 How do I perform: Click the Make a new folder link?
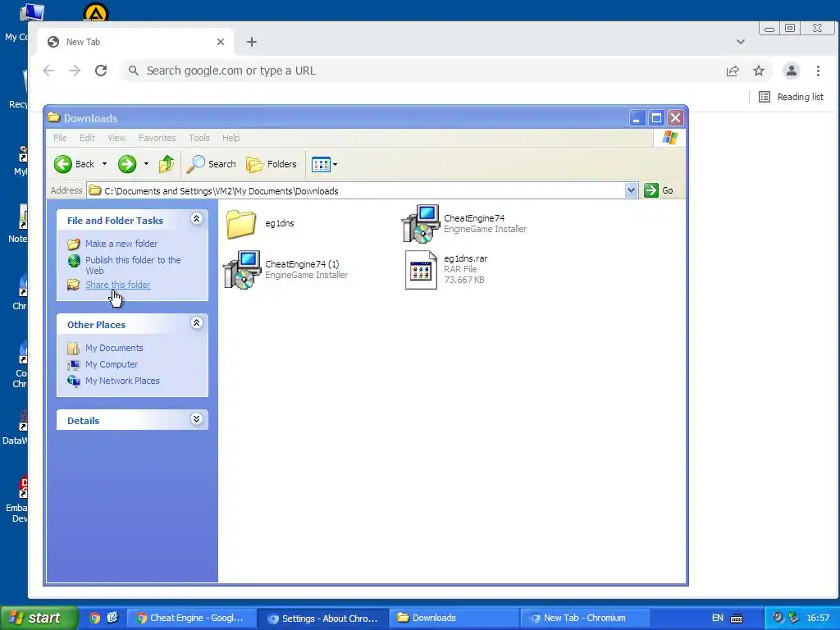click(x=121, y=244)
